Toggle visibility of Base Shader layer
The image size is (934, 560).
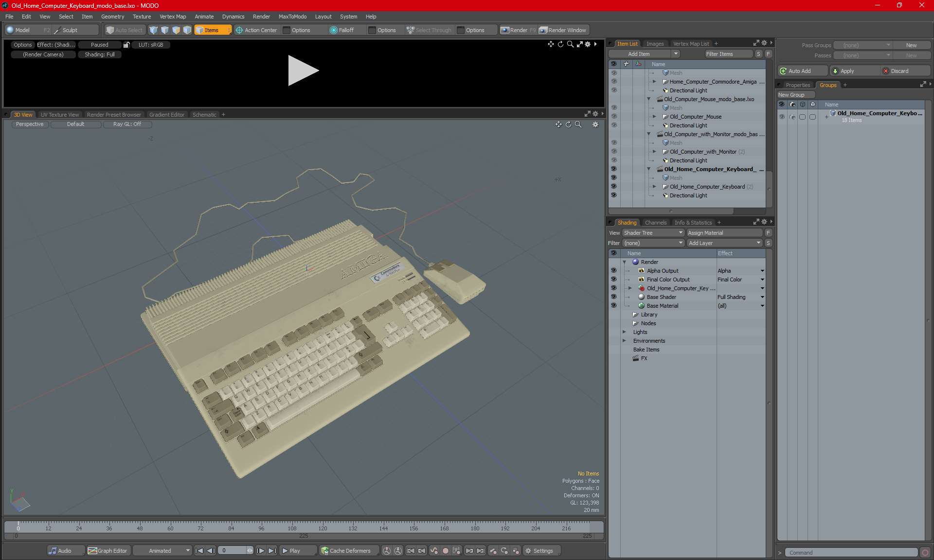[614, 297]
